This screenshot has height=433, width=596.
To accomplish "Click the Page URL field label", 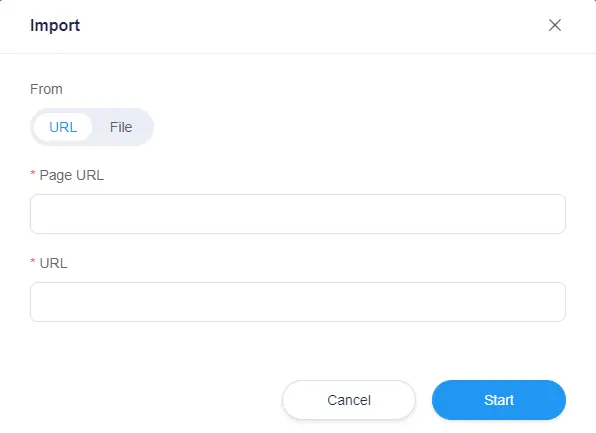I will 71,175.
